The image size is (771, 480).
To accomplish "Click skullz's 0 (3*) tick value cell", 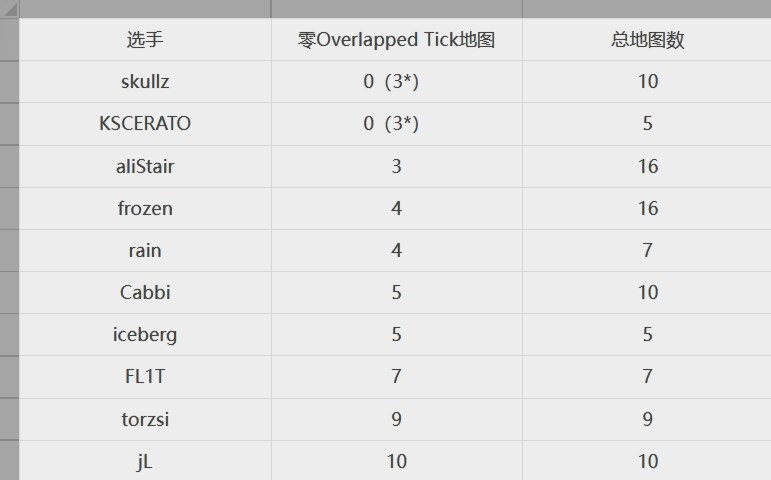I will (396, 82).
